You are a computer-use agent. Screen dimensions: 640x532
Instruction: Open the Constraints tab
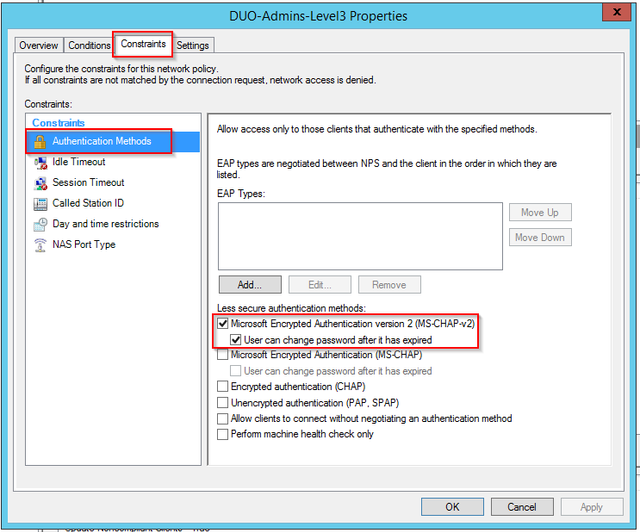(143, 44)
